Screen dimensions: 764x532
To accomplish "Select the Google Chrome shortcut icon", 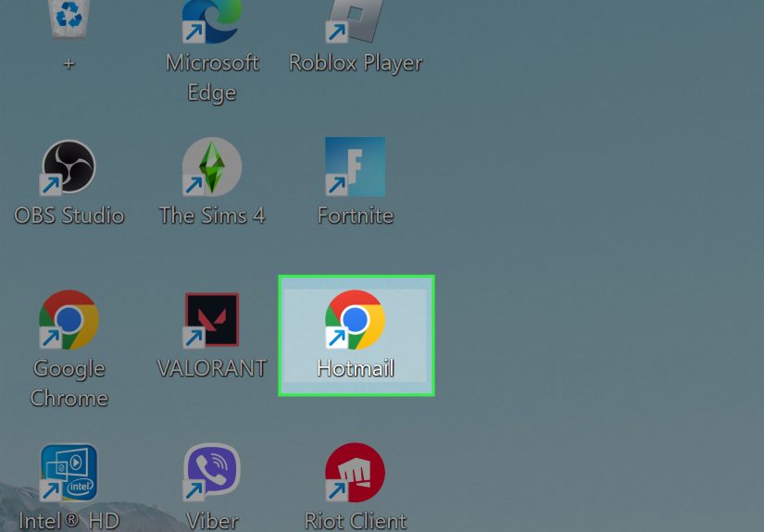I will pyautogui.click(x=69, y=320).
